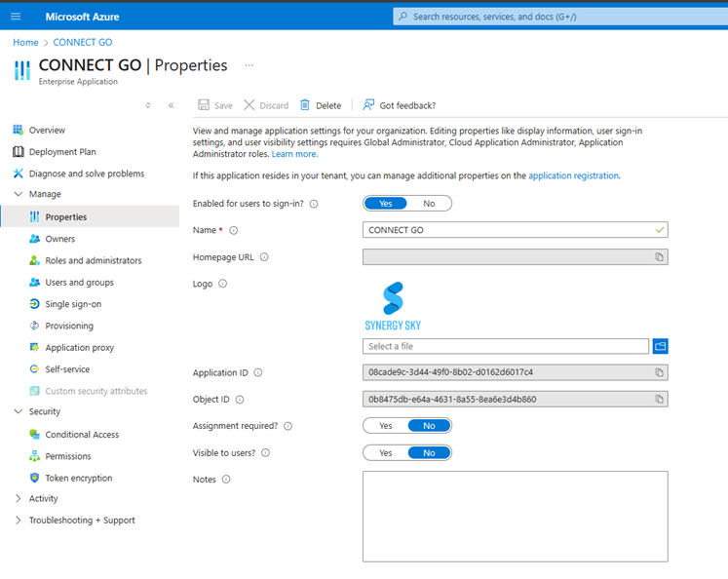Click inside the Notes text area
This screenshot has width=728, height=579.
click(x=516, y=517)
